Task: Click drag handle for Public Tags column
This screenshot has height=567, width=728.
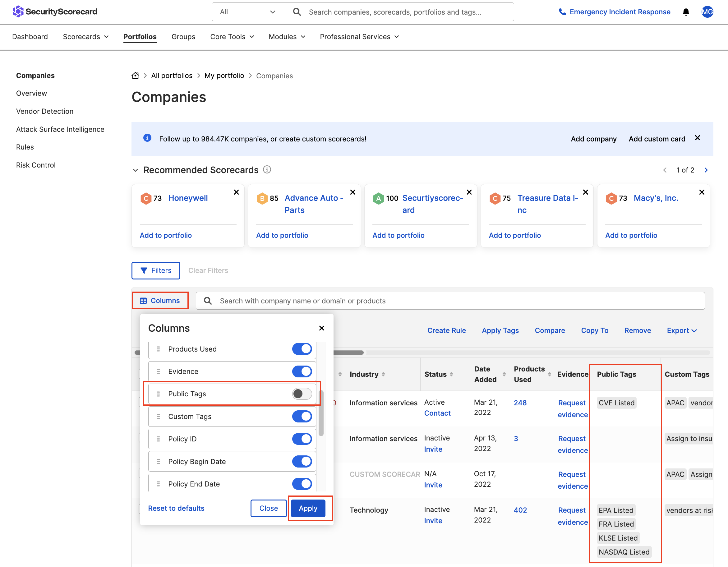Action: pos(158,394)
